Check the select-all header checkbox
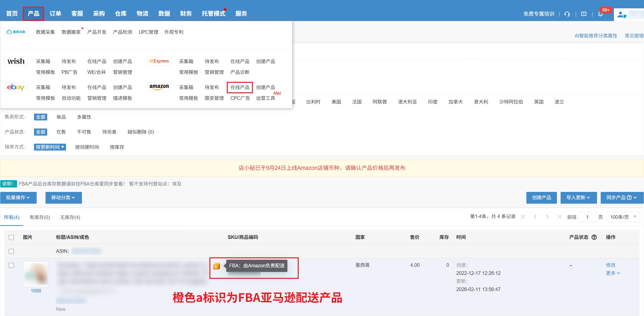Viewport: 644px width, 316px height. point(11,237)
